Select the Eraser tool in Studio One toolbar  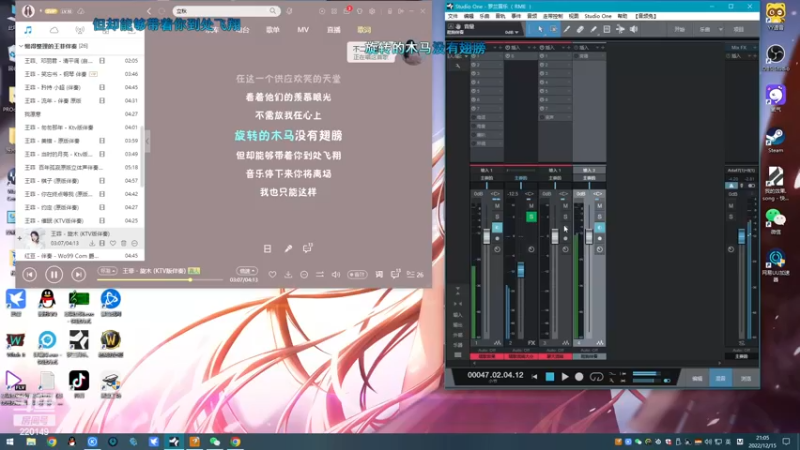tap(580, 30)
